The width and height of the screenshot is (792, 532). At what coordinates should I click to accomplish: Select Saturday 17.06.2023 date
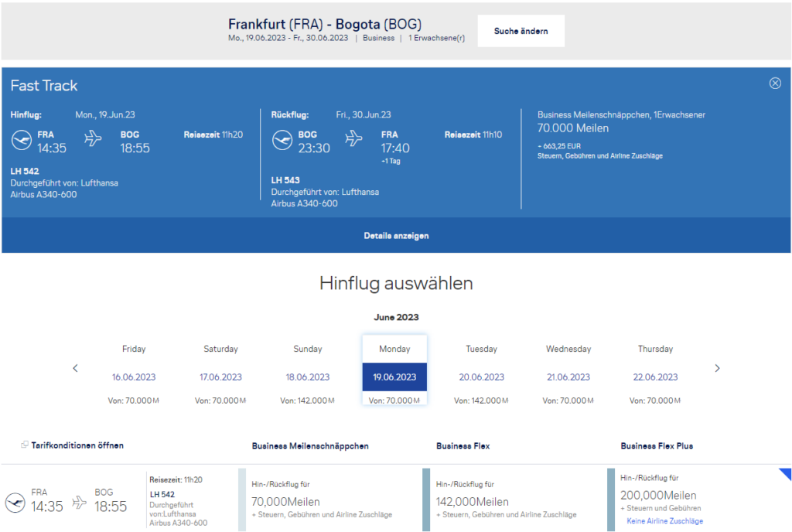[220, 376]
